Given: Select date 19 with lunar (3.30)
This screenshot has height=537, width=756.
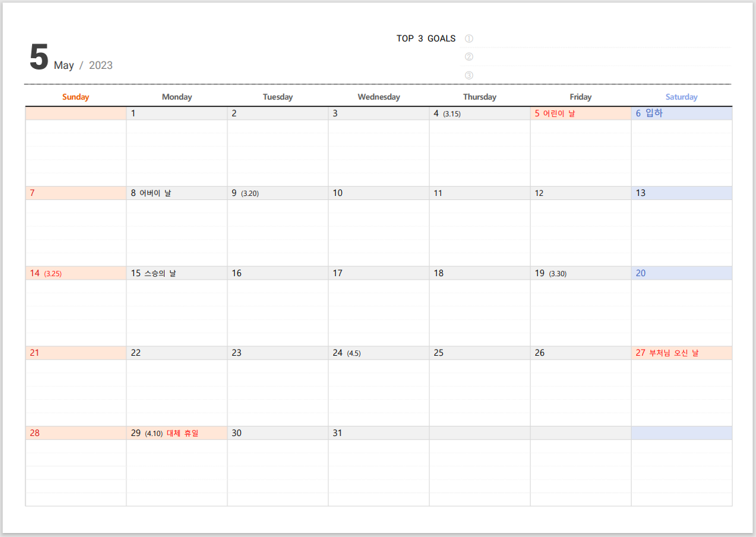Looking at the screenshot, I should click(581, 273).
